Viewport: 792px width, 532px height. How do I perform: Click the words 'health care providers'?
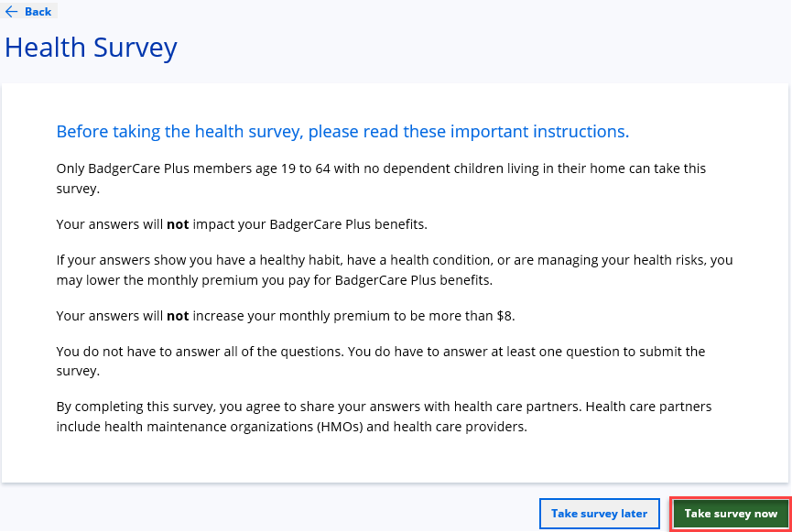click(457, 427)
